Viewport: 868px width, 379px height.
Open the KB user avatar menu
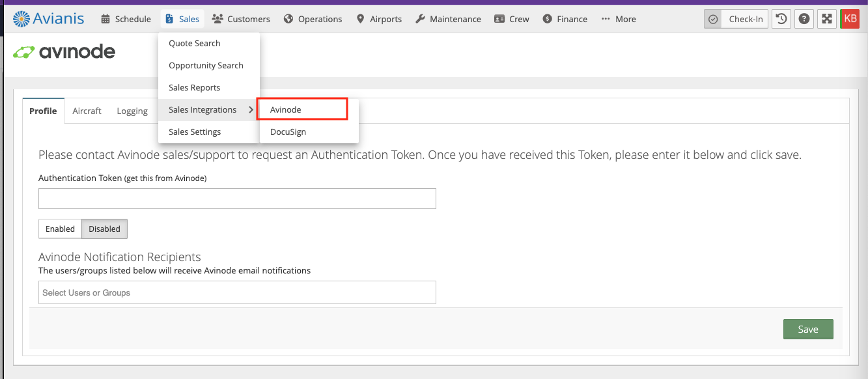850,19
